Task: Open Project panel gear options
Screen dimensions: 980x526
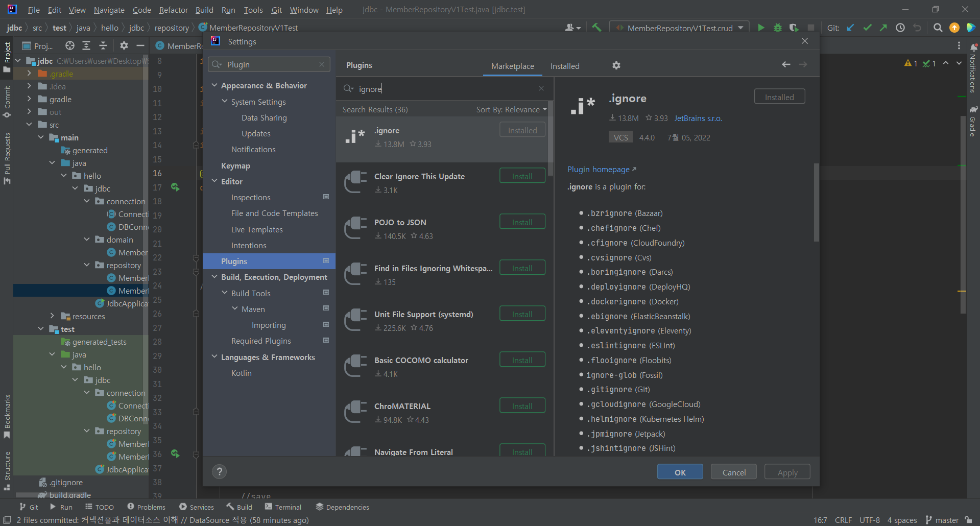Action: tap(124, 45)
